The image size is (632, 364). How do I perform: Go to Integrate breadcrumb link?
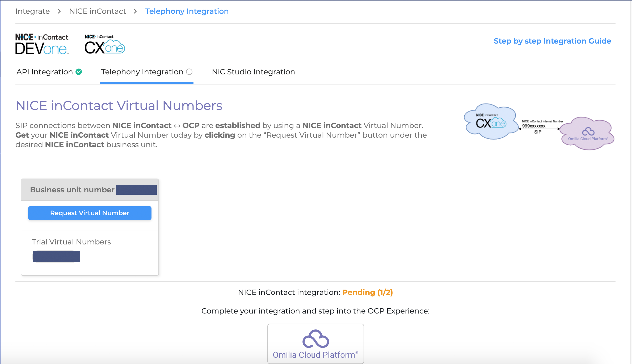click(x=32, y=11)
